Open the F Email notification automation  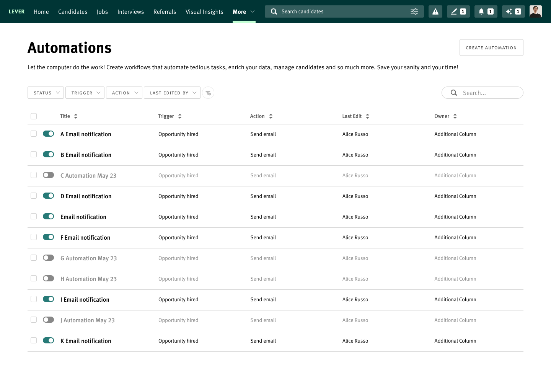85,238
